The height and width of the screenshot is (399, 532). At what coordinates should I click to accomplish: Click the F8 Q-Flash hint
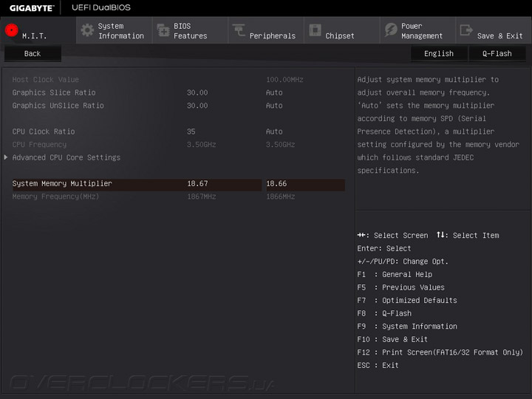click(x=384, y=313)
